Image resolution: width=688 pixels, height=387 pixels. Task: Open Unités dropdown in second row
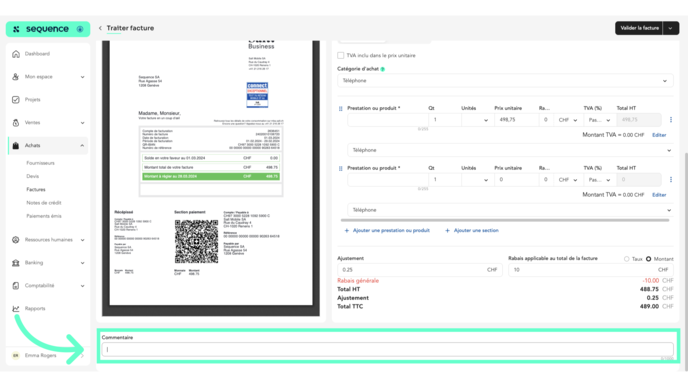click(477, 179)
